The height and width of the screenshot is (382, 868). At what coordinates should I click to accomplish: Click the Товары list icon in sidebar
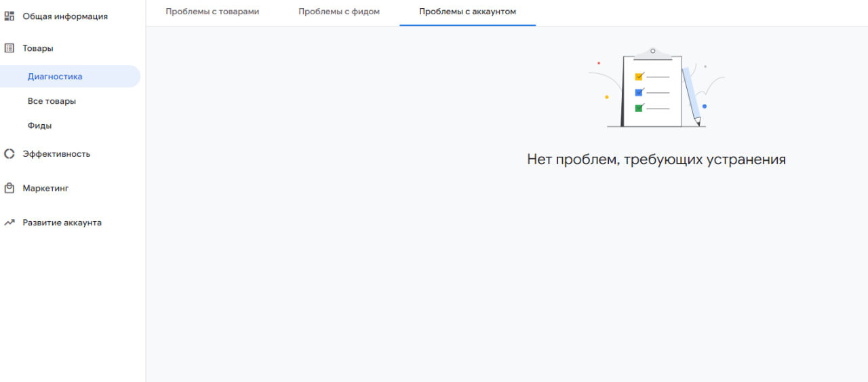pyautogui.click(x=9, y=48)
